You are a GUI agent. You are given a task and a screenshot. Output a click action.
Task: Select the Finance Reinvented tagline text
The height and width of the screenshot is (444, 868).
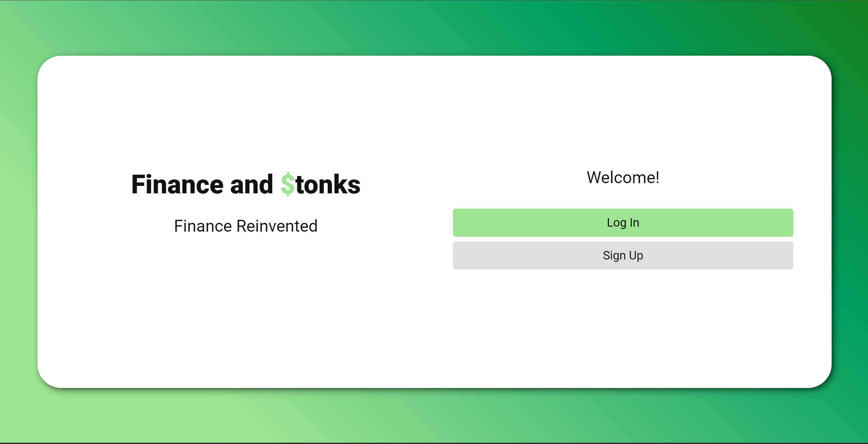[246, 226]
